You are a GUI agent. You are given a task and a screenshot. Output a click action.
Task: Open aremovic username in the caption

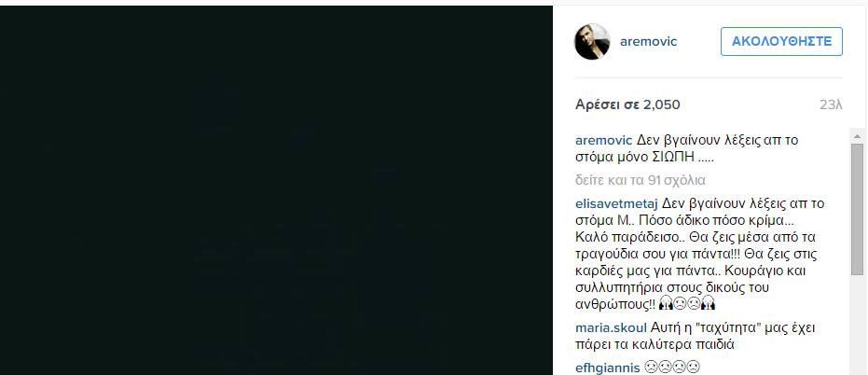603,140
